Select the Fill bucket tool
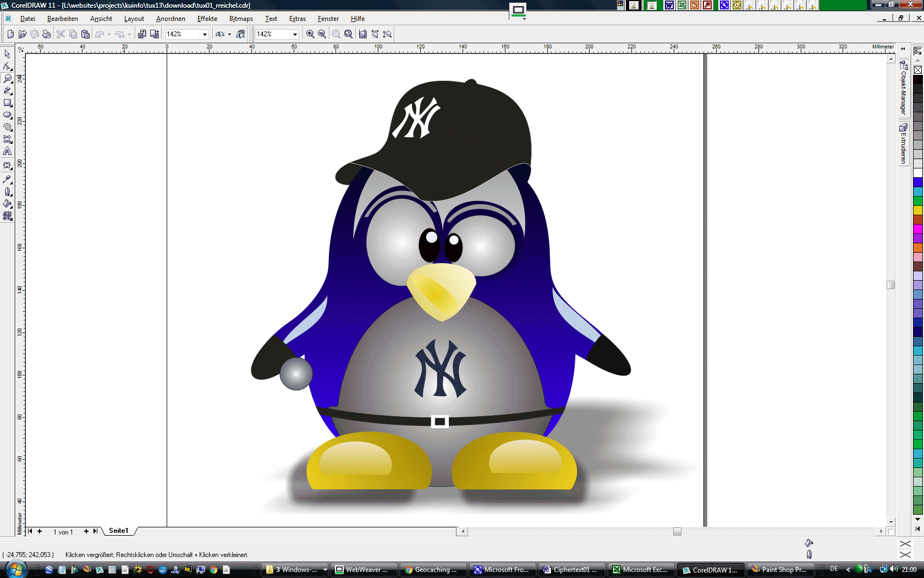924x578 pixels. pyautogui.click(x=7, y=204)
